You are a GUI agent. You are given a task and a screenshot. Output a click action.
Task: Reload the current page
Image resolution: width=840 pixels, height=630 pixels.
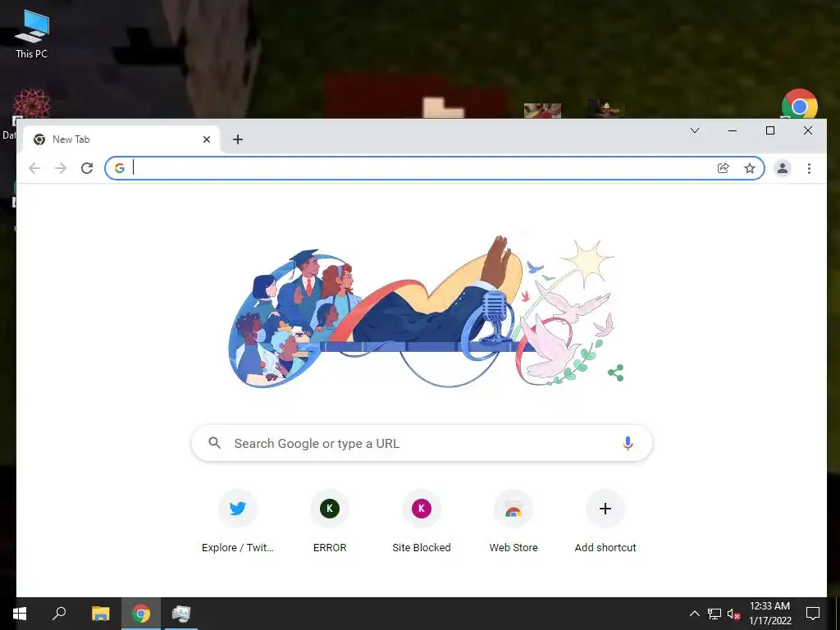click(87, 168)
